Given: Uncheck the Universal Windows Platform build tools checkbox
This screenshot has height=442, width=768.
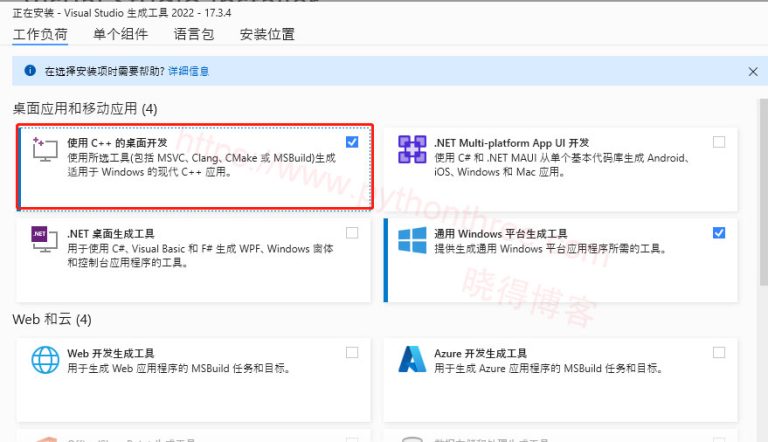Looking at the screenshot, I should 719,233.
